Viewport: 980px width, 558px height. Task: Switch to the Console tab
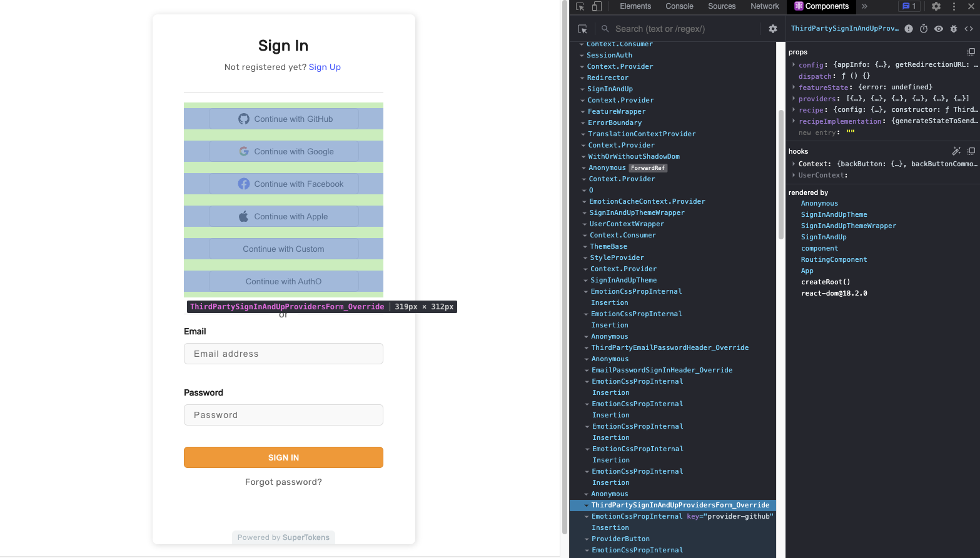coord(679,6)
